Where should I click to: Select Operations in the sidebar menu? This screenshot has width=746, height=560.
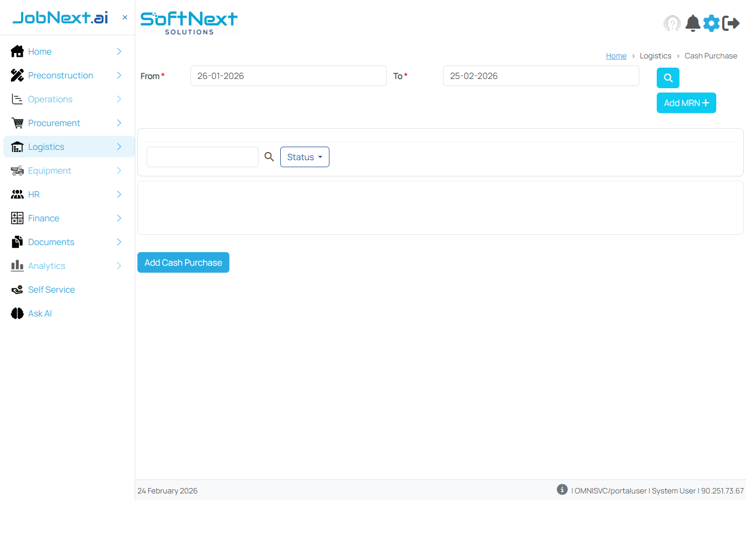pos(50,99)
